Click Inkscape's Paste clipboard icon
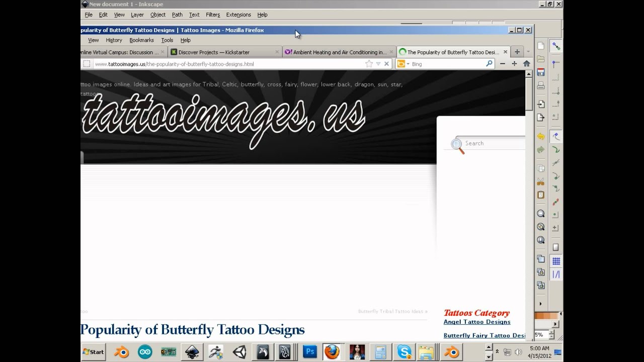The width and height of the screenshot is (644, 362). 541,195
